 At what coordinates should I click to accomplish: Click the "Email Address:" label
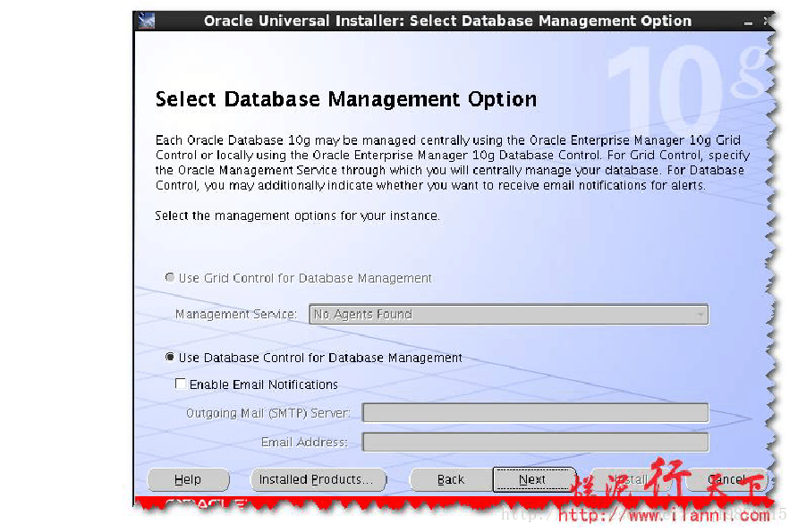pos(304,442)
